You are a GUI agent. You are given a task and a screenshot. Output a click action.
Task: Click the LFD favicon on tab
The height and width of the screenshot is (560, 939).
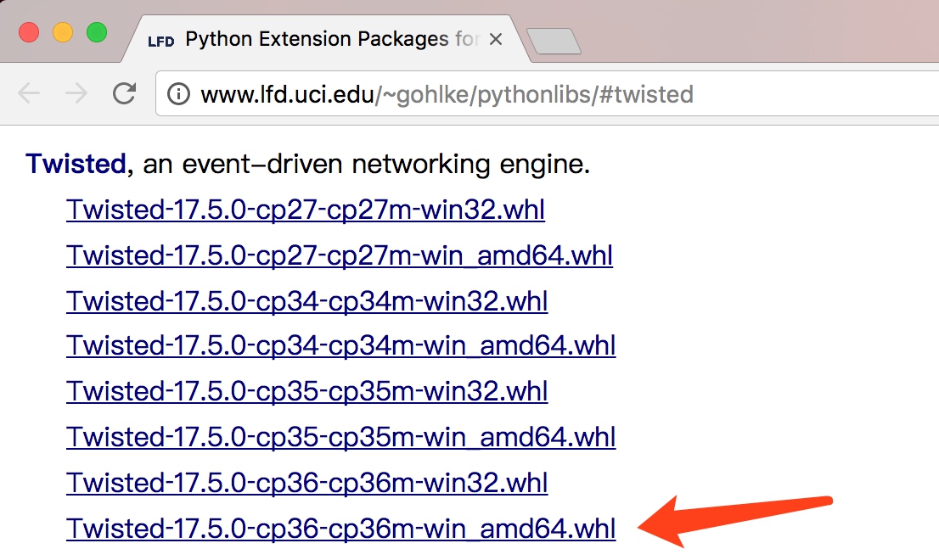(161, 41)
